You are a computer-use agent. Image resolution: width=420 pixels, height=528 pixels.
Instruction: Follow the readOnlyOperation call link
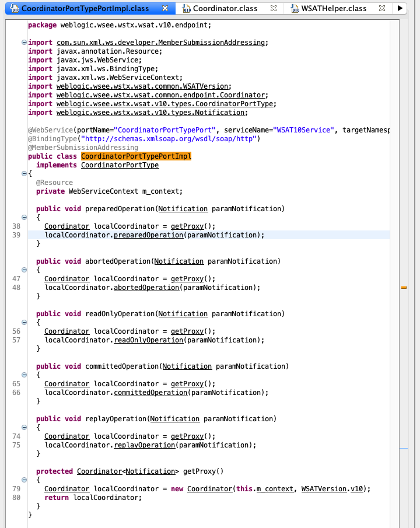149,340
